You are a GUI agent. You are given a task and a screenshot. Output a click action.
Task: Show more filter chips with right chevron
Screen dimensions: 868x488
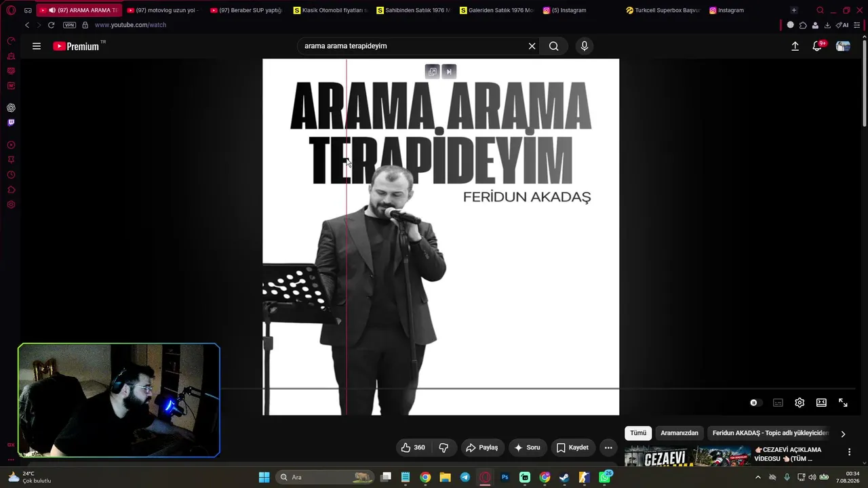pyautogui.click(x=843, y=434)
